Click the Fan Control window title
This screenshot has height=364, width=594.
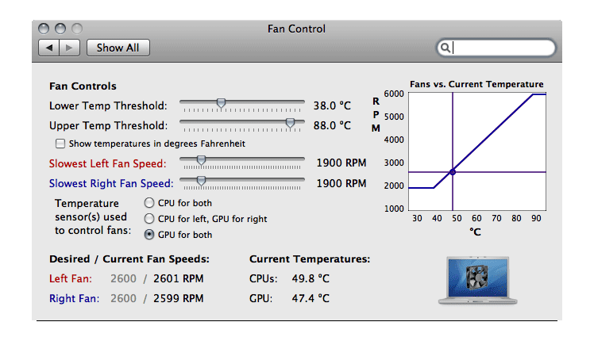(x=296, y=29)
